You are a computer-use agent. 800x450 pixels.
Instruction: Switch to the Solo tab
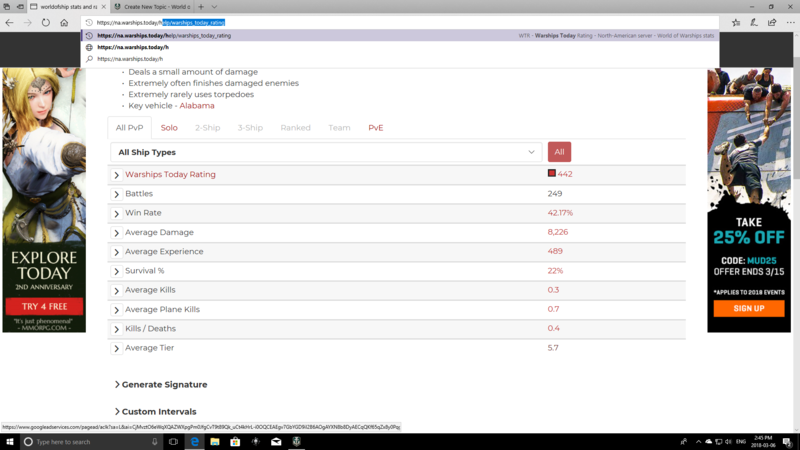tap(169, 128)
